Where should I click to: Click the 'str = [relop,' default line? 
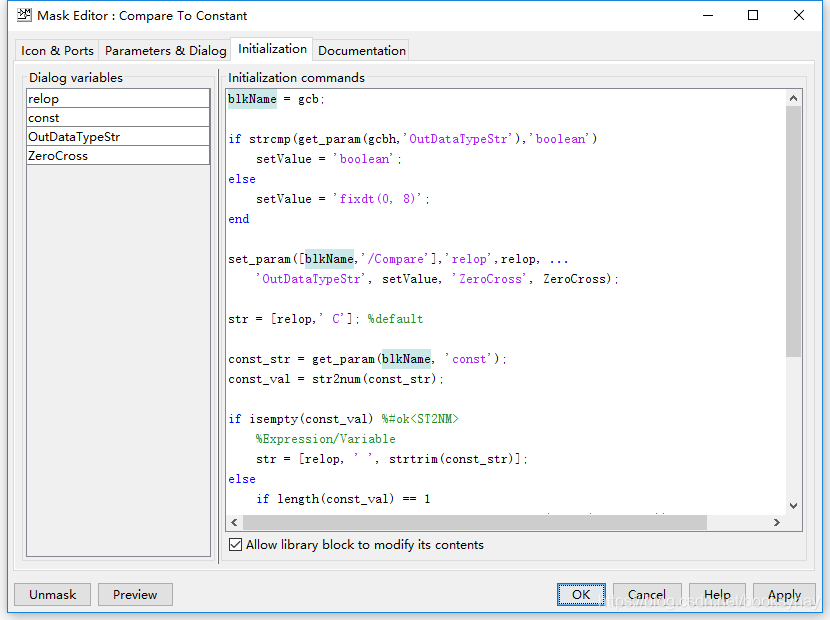tap(326, 319)
